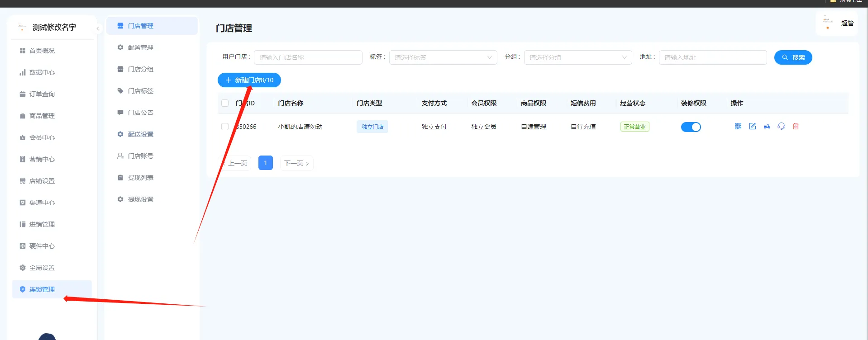
Task: Click the headset customer service icon
Action: (x=782, y=126)
